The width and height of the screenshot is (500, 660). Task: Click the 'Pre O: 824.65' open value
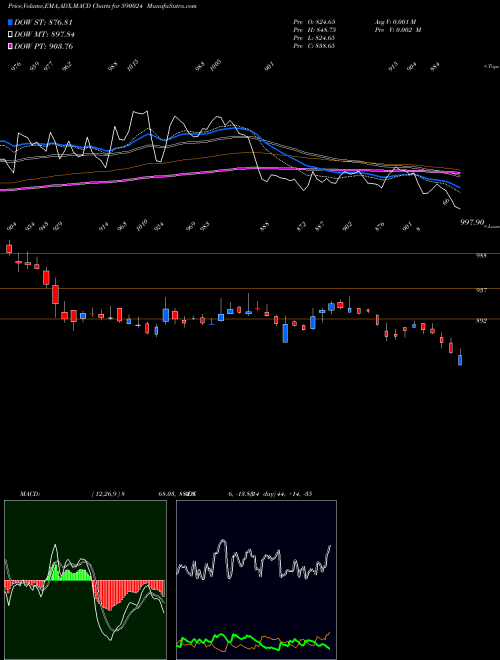314,21
